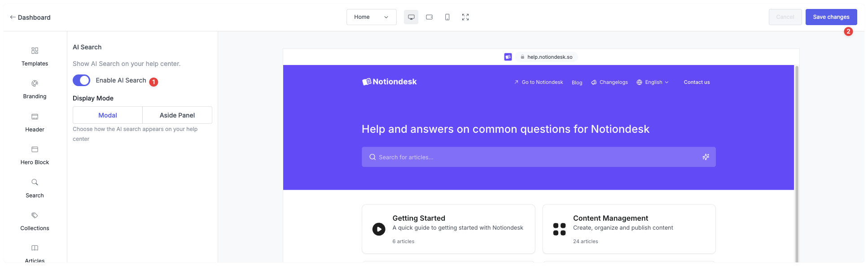Click the preview pane vertical scrollbar

797,161
